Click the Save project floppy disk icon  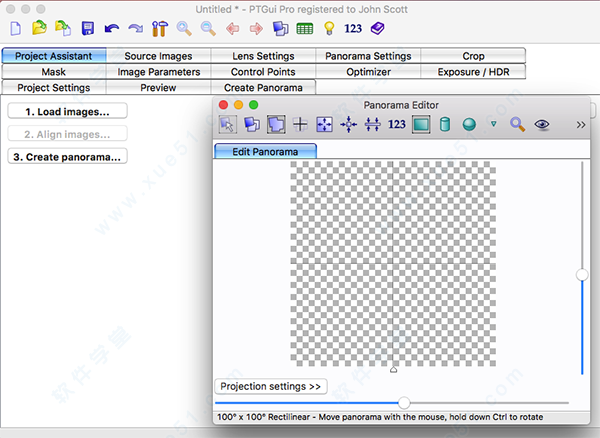(x=88, y=28)
